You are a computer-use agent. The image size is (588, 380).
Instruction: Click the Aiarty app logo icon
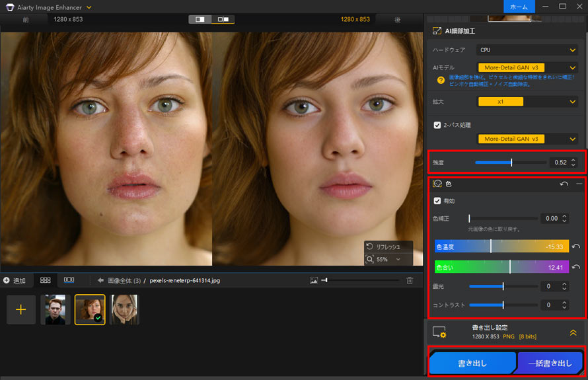click(10, 7)
